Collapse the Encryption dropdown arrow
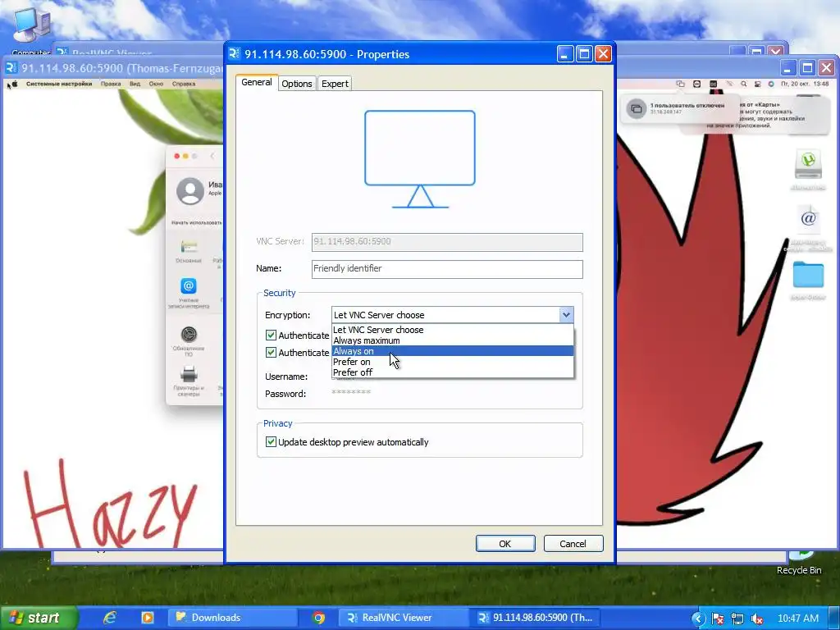840x630 pixels. (x=566, y=315)
